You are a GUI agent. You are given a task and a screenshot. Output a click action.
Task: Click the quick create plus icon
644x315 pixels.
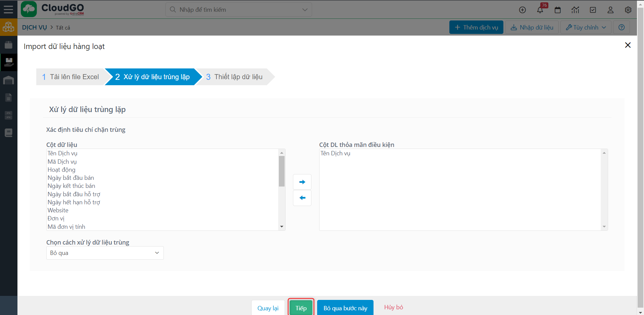(522, 10)
